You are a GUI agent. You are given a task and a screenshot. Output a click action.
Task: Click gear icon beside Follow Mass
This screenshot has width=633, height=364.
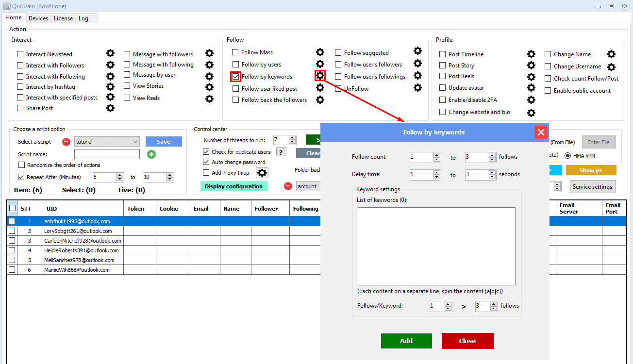click(x=320, y=52)
